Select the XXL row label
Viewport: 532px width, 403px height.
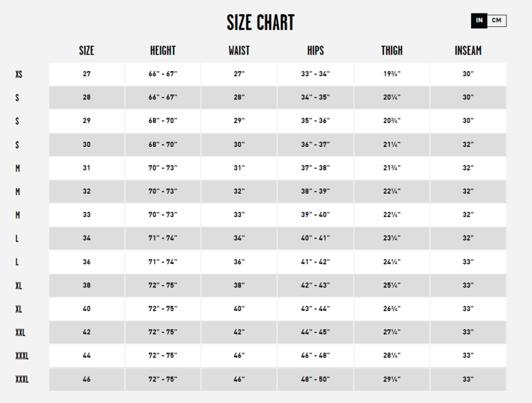(x=21, y=332)
